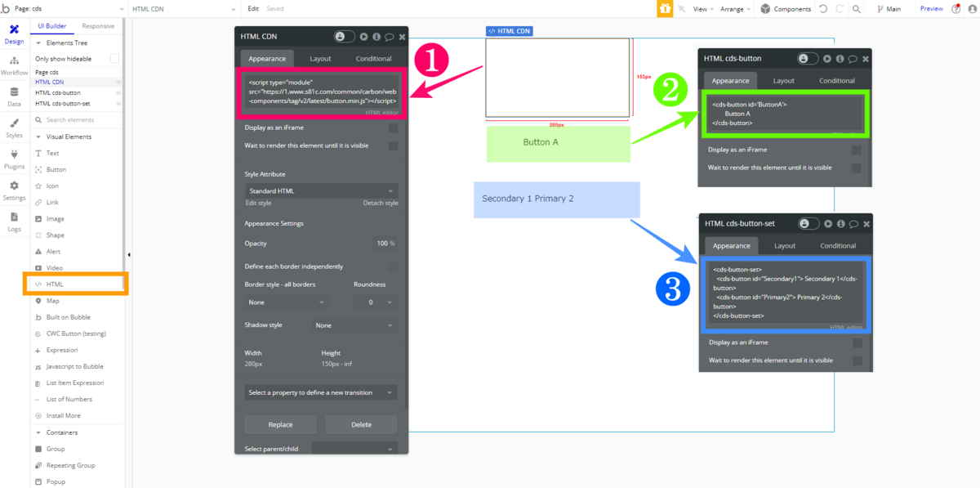This screenshot has height=488, width=980.
Task: Click play icon in HTML cds-button-set panel
Action: click(x=829, y=223)
